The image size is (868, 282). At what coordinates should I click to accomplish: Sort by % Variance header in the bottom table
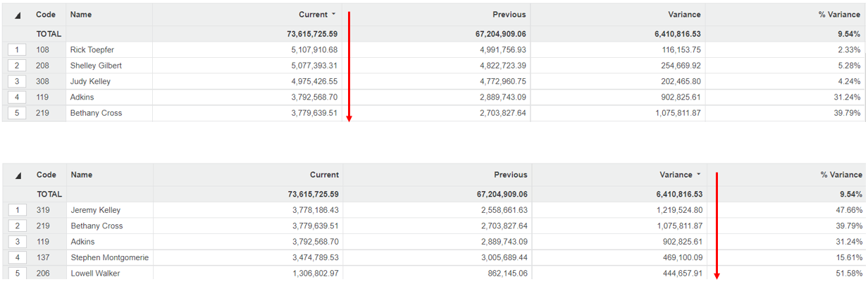(841, 175)
